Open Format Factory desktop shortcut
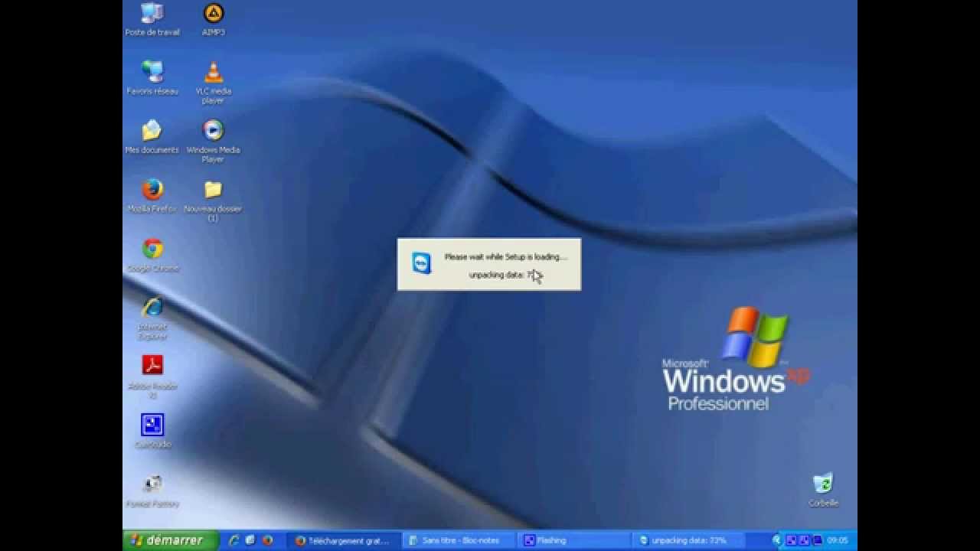The width and height of the screenshot is (980, 551). (152, 491)
